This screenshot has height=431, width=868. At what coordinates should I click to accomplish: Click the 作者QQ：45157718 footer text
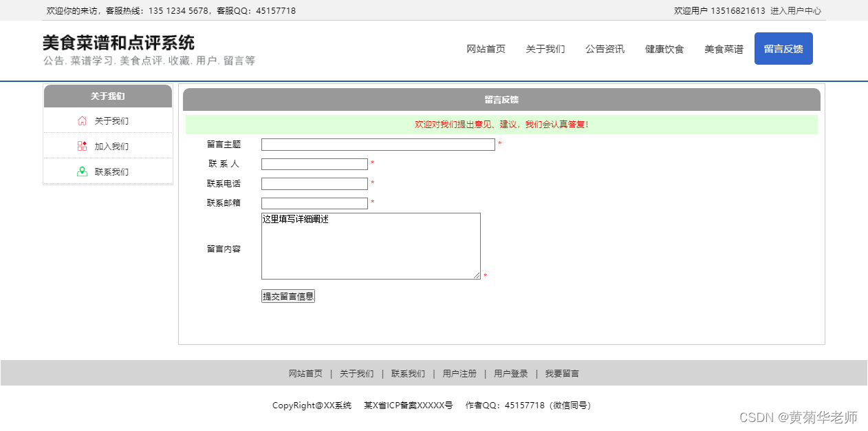coord(530,405)
